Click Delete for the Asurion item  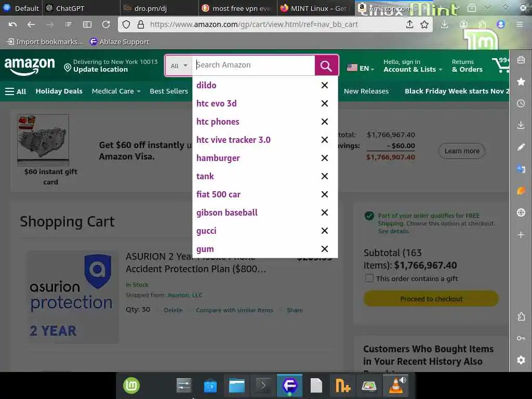point(173,310)
